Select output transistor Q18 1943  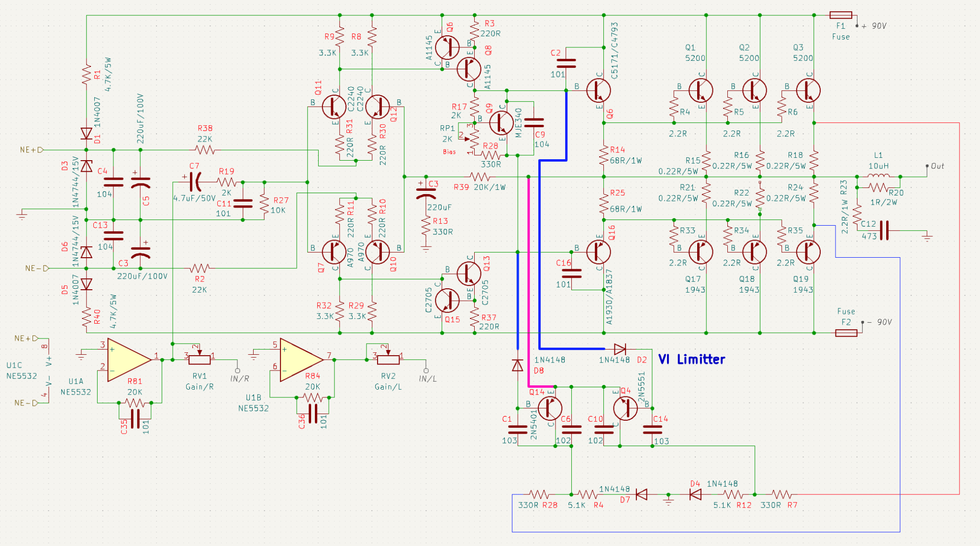click(754, 252)
